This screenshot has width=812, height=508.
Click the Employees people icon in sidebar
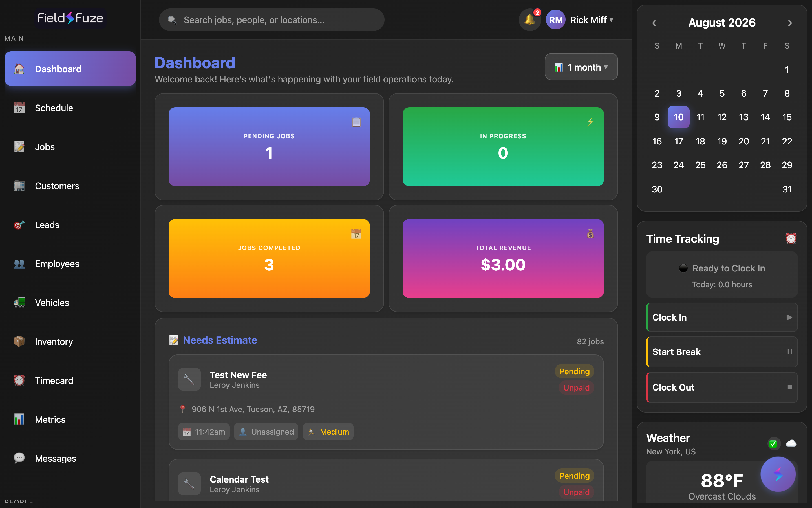coord(19,264)
